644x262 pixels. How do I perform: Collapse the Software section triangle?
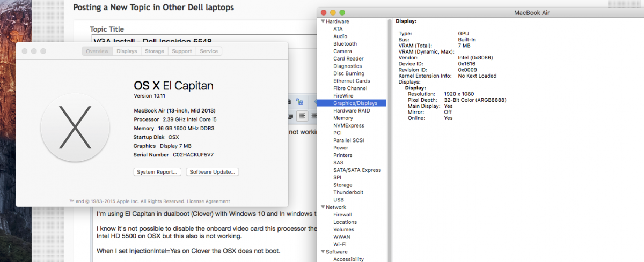tap(323, 252)
